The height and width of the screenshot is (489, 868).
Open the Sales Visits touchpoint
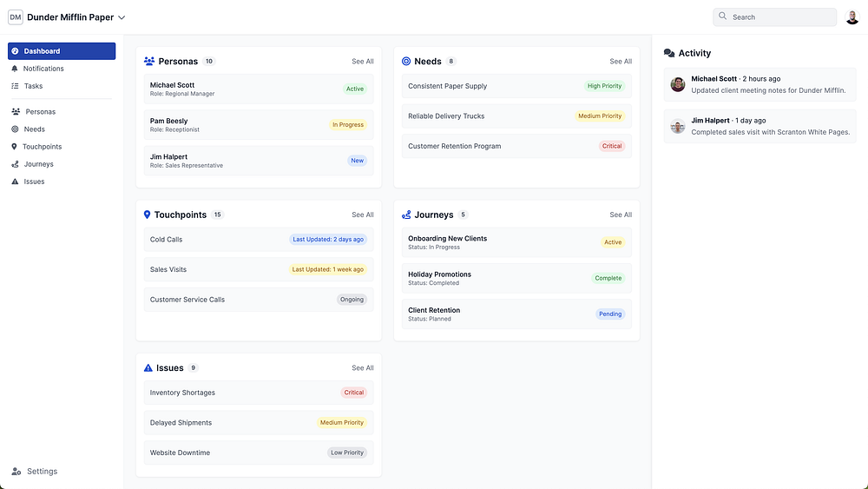259,270
